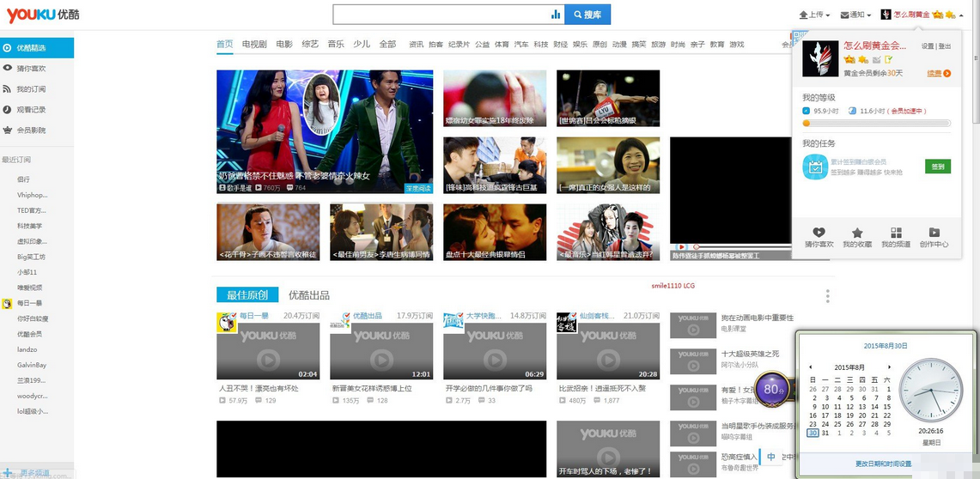
Task: Click the 中 input method indicator
Action: 771,457
